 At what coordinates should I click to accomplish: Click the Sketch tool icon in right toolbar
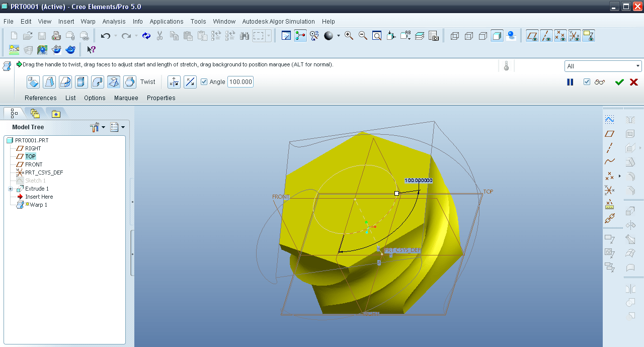609,120
